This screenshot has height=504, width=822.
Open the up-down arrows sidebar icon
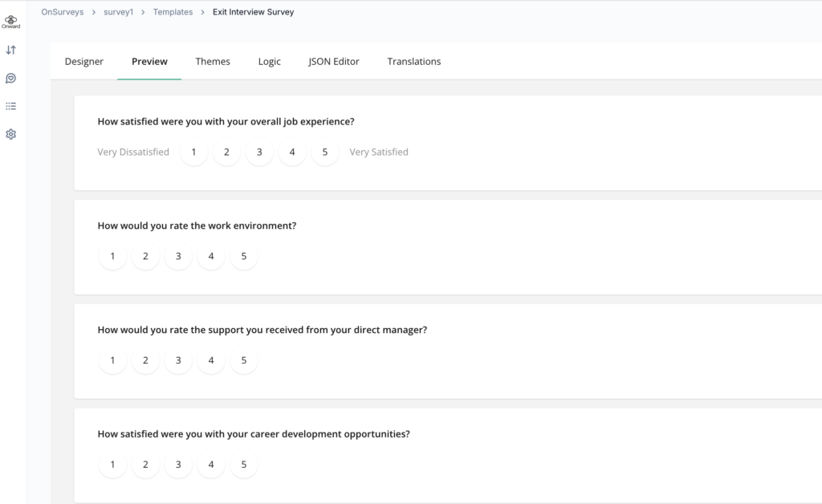point(11,50)
